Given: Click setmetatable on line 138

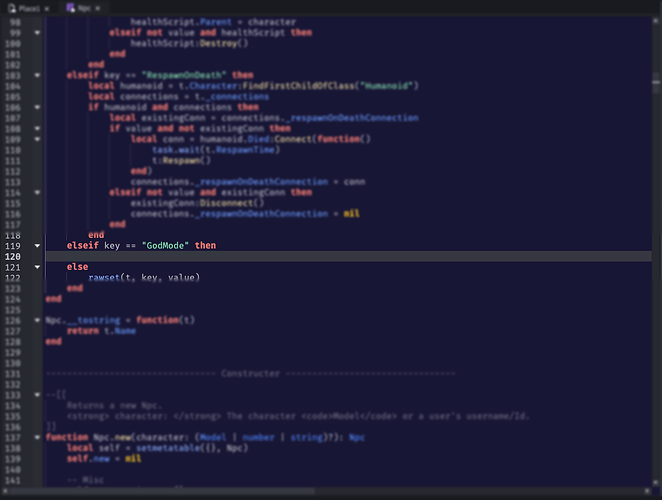Looking at the screenshot, I should pyautogui.click(x=168, y=448).
